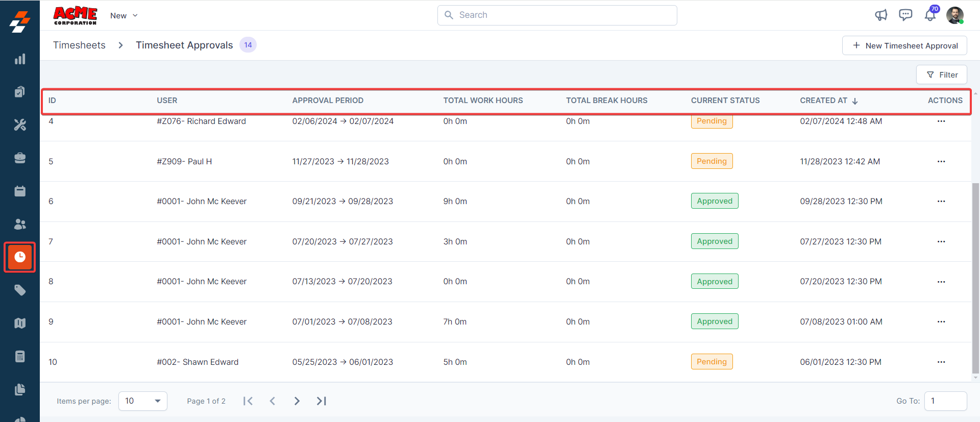Expand the New dropdown menu
This screenshot has height=422, width=980.
124,16
